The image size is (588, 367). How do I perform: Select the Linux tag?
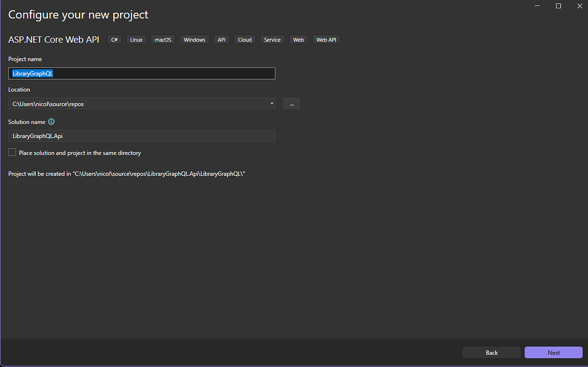[x=136, y=39]
